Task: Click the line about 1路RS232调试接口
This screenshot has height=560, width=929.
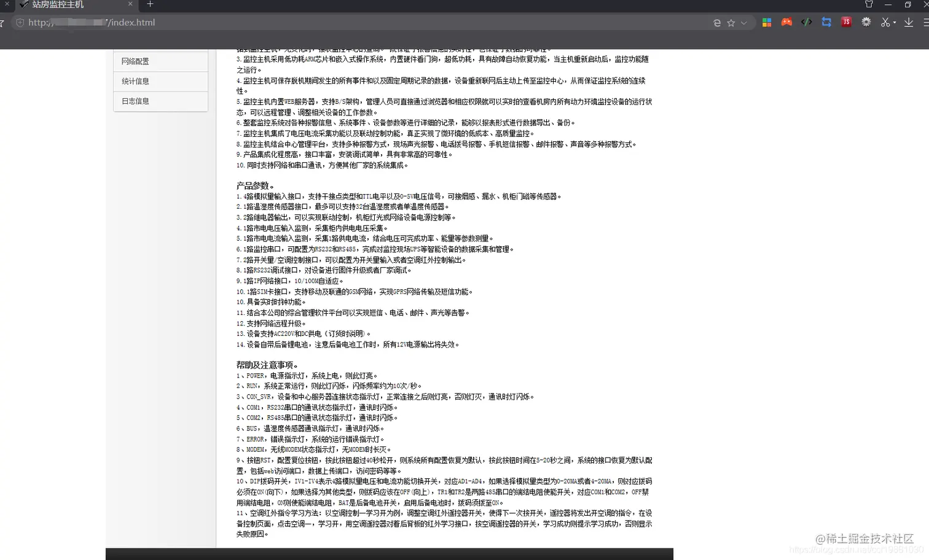Action: click(x=324, y=270)
